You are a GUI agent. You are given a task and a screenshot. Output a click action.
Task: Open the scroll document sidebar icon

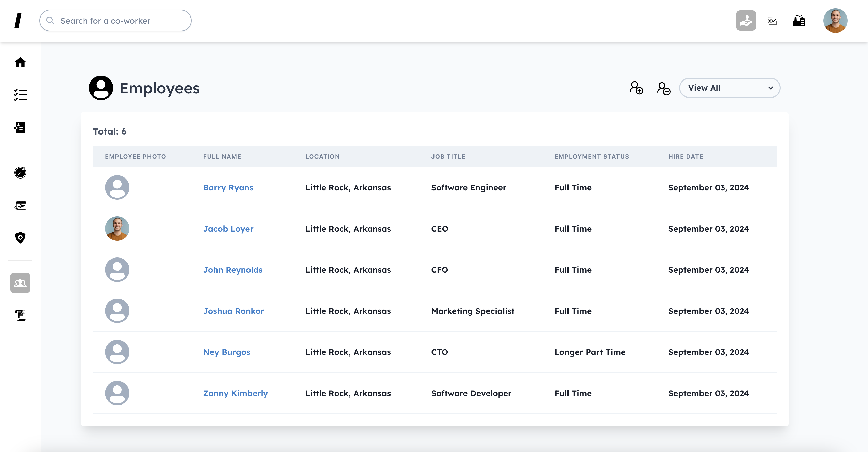tap(20, 315)
